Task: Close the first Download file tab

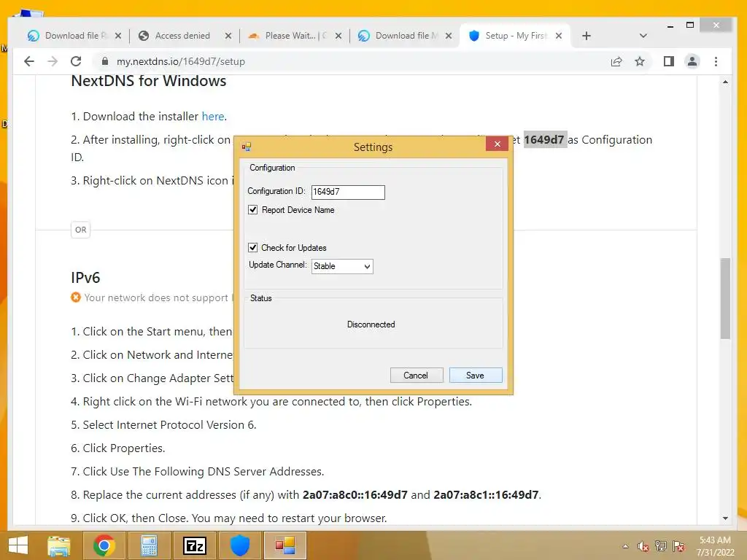Action: [118, 36]
